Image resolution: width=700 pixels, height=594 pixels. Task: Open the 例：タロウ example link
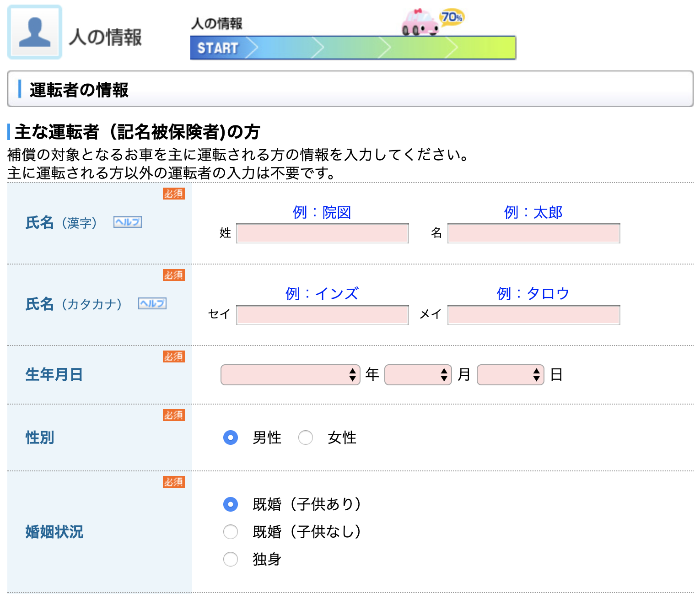533,293
